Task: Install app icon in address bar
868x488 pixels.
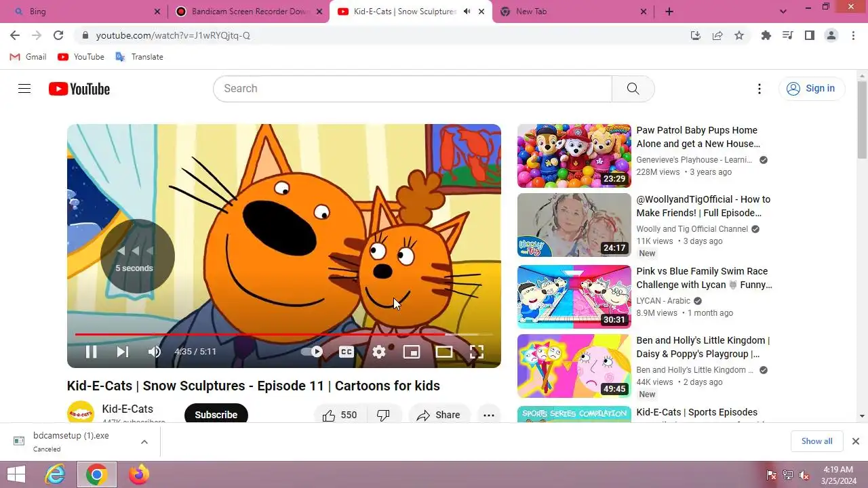Action: (x=696, y=35)
